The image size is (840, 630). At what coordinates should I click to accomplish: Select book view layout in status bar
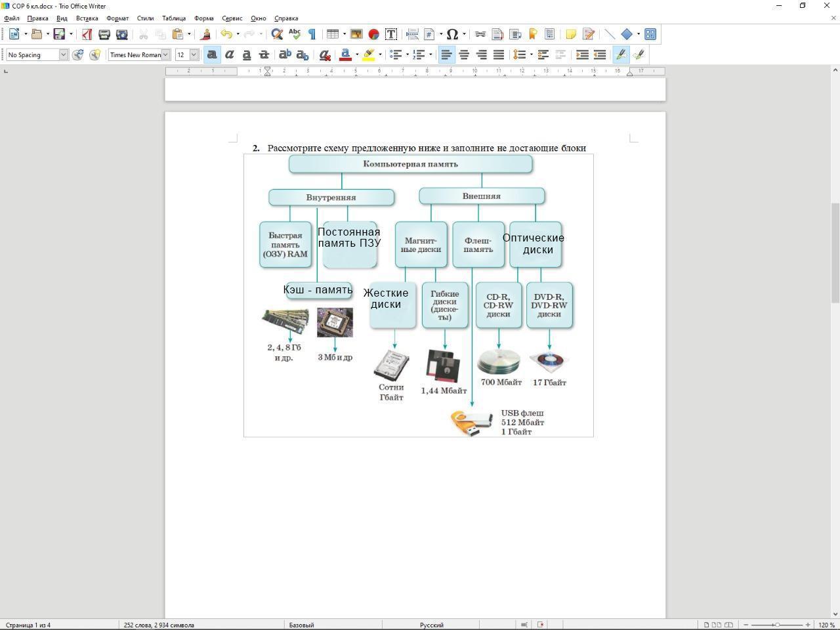coord(728,625)
